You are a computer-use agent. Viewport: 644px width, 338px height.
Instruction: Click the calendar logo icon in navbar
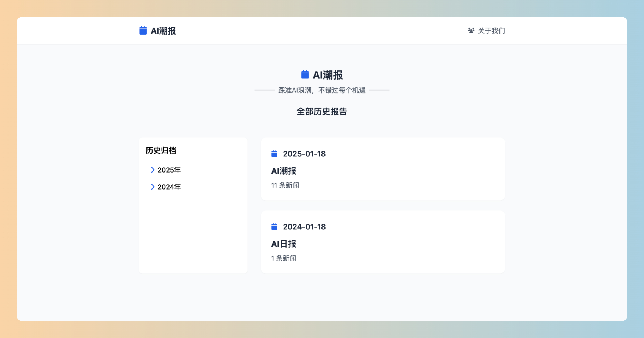coord(143,31)
